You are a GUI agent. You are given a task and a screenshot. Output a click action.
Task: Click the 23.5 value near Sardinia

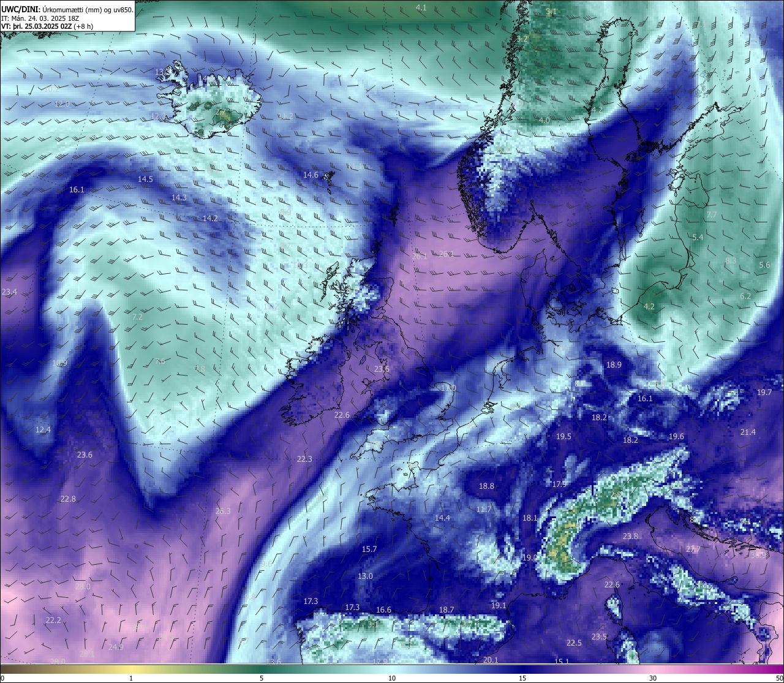click(x=599, y=637)
